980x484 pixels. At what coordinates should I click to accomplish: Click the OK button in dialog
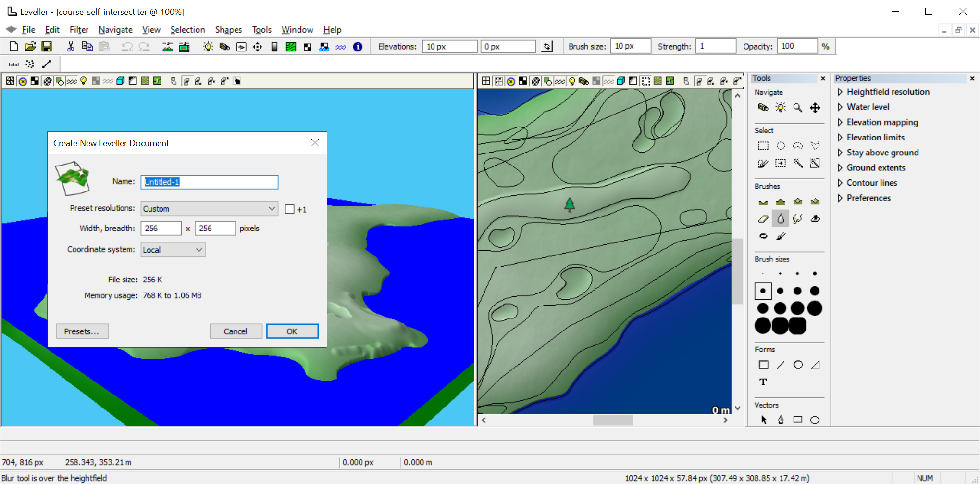[x=292, y=331]
